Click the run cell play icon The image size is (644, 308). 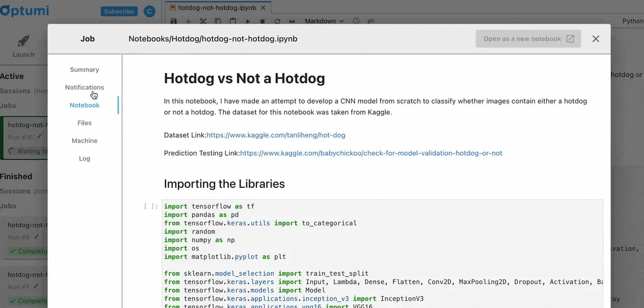tap(248, 21)
